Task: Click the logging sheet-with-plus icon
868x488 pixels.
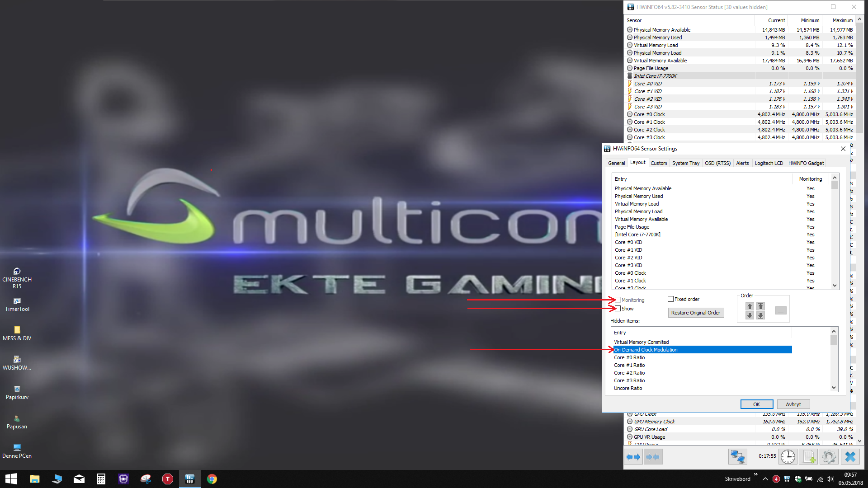Action: (809, 457)
